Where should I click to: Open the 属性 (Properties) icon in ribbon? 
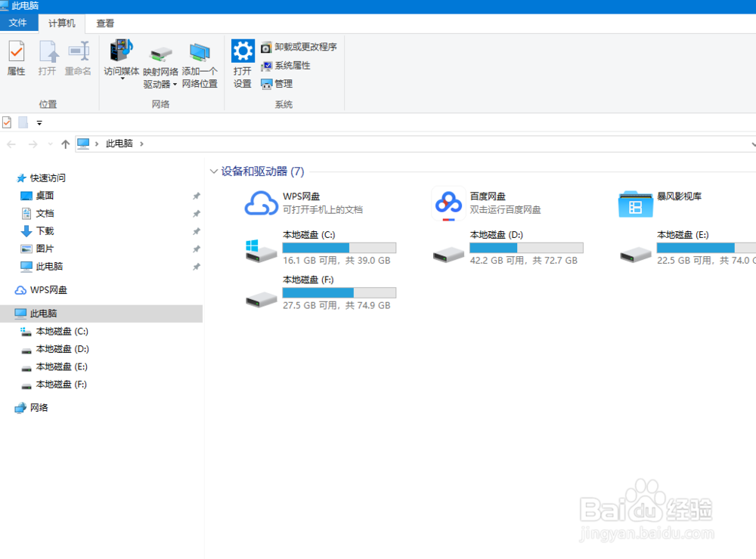click(x=16, y=58)
